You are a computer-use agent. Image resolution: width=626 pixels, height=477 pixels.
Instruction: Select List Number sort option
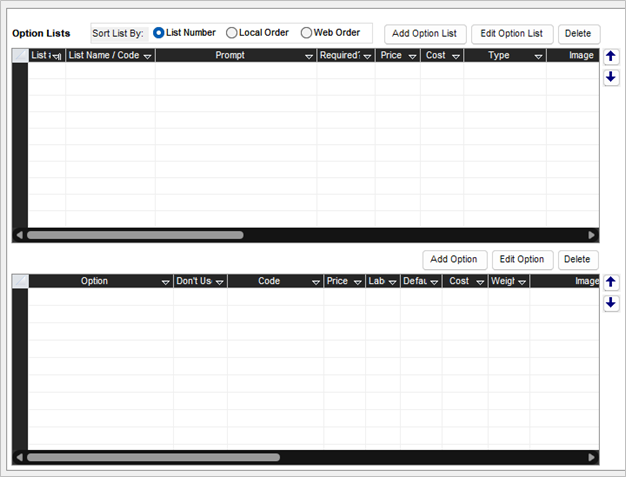pos(159,33)
